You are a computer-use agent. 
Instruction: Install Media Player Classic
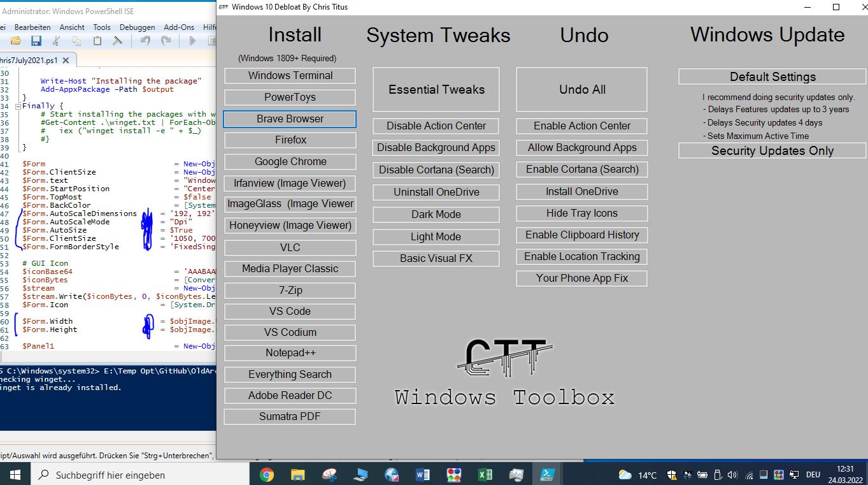click(290, 269)
